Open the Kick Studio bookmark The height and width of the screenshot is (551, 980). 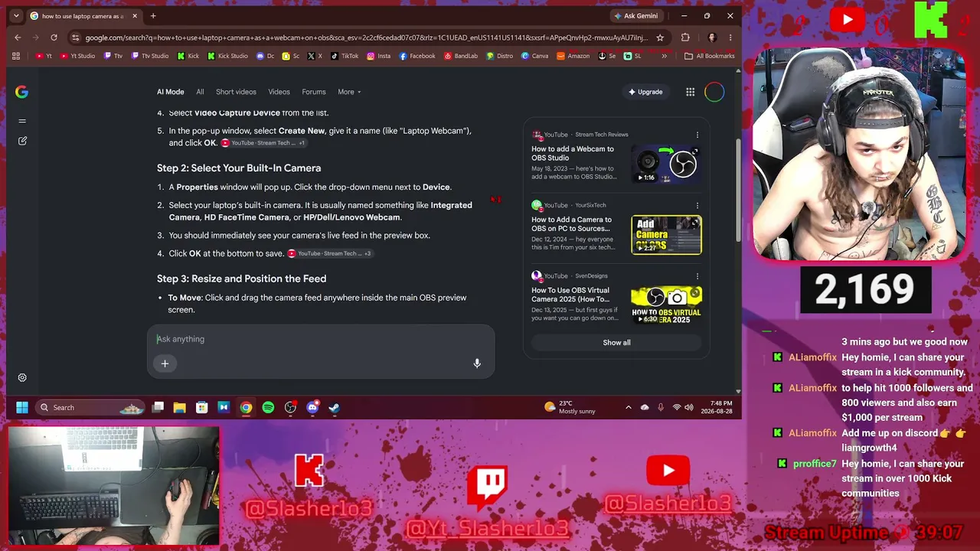(x=227, y=56)
